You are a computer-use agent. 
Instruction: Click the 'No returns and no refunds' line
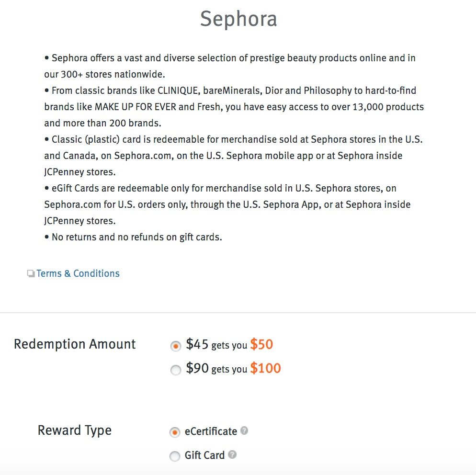pyautogui.click(x=133, y=237)
